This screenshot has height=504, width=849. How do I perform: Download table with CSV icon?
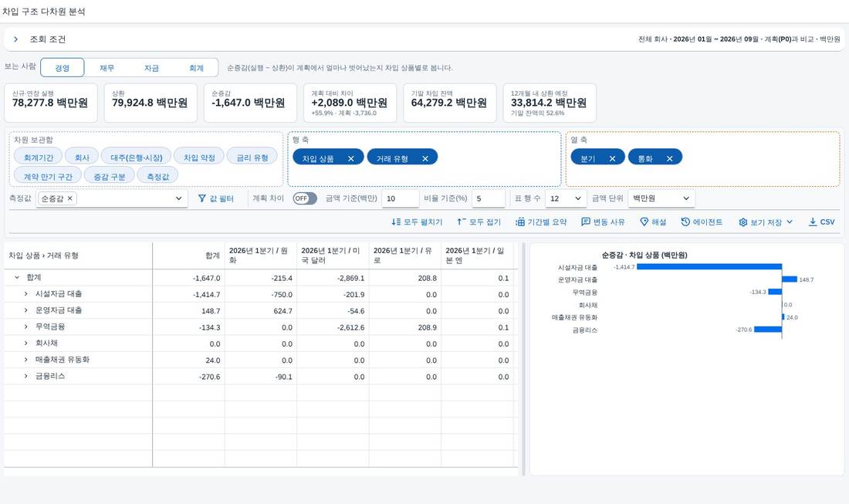coord(821,222)
